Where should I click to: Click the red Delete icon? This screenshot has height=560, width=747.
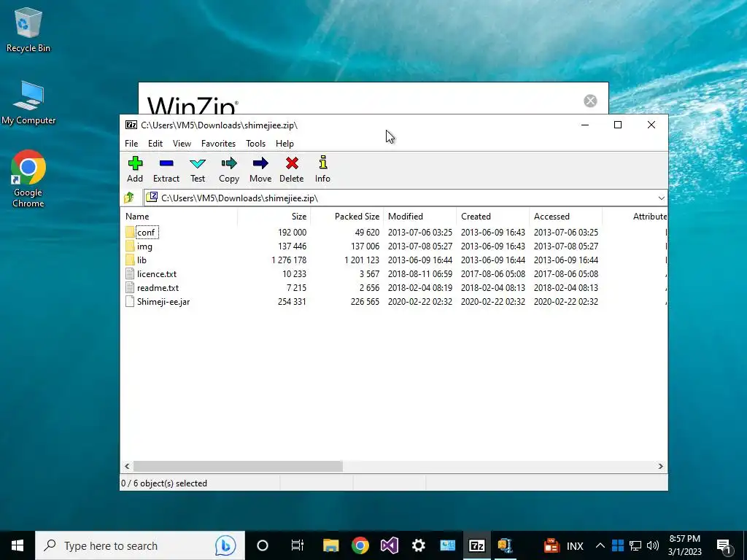(x=292, y=163)
